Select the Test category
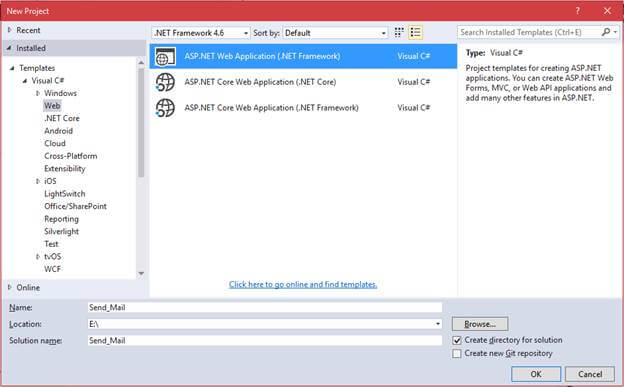624x387 pixels. (x=51, y=244)
